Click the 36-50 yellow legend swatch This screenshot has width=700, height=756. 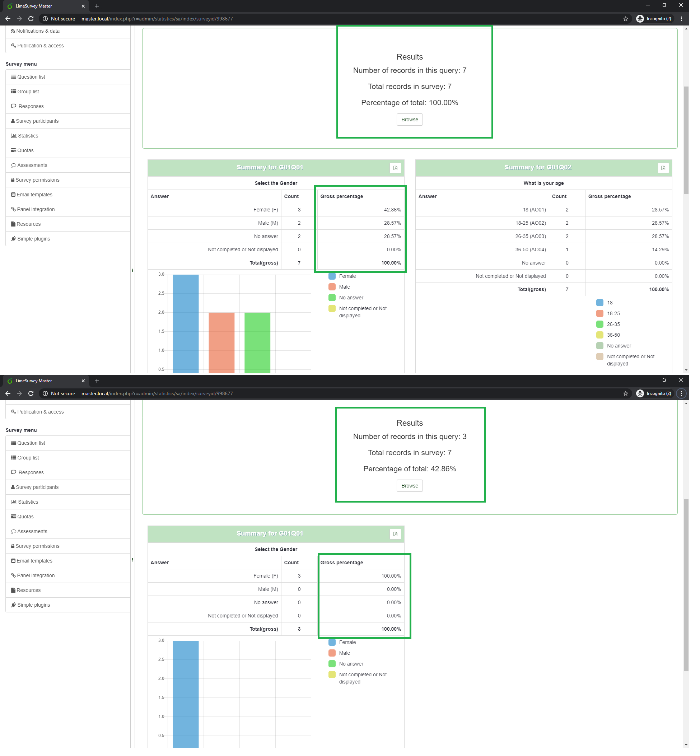coord(599,335)
